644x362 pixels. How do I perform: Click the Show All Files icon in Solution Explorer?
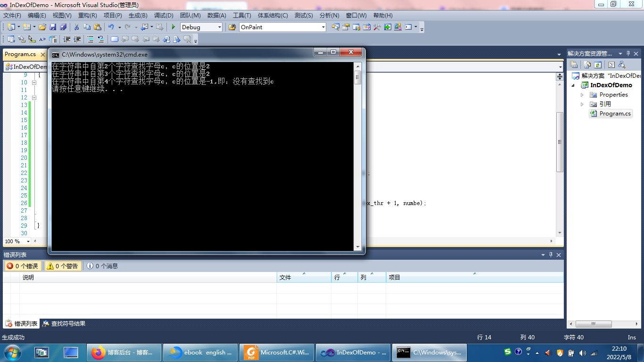tap(586, 65)
